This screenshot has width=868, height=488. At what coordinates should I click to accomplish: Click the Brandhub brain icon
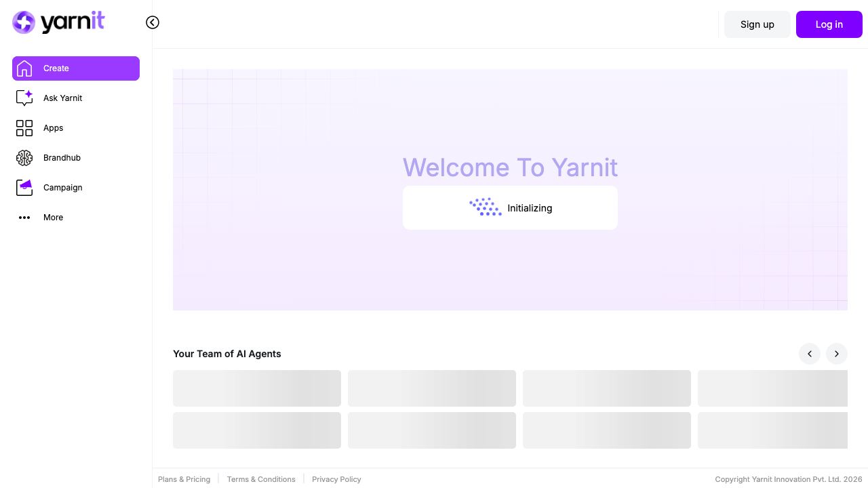[x=24, y=158]
